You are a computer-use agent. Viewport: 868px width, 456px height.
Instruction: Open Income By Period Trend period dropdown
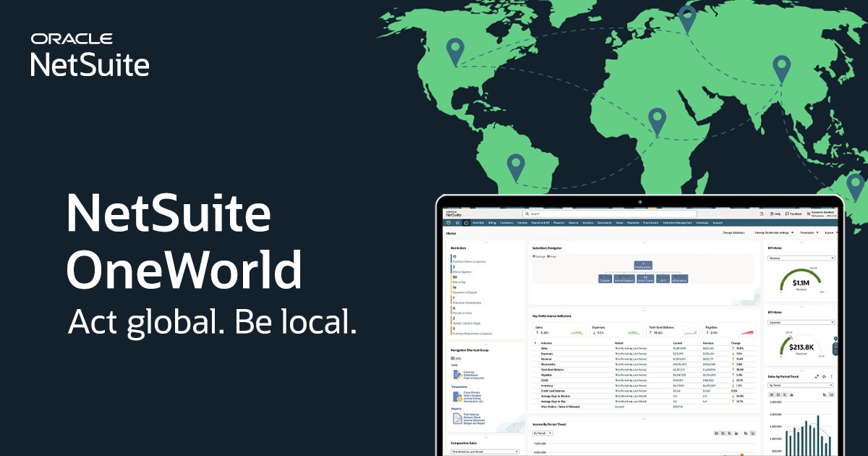(542, 433)
